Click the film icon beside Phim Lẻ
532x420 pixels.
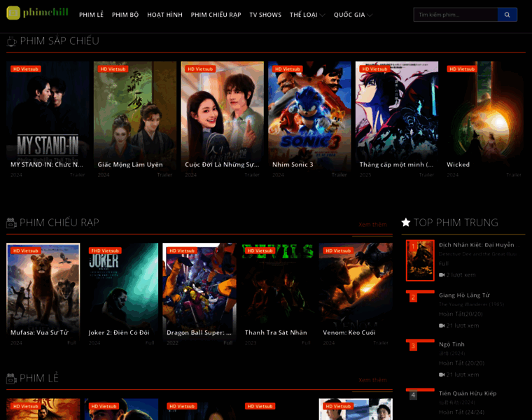pyautogui.click(x=11, y=378)
